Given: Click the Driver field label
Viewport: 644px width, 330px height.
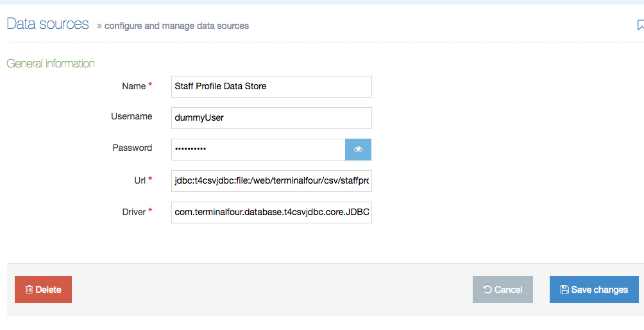Looking at the screenshot, I should click(134, 211).
